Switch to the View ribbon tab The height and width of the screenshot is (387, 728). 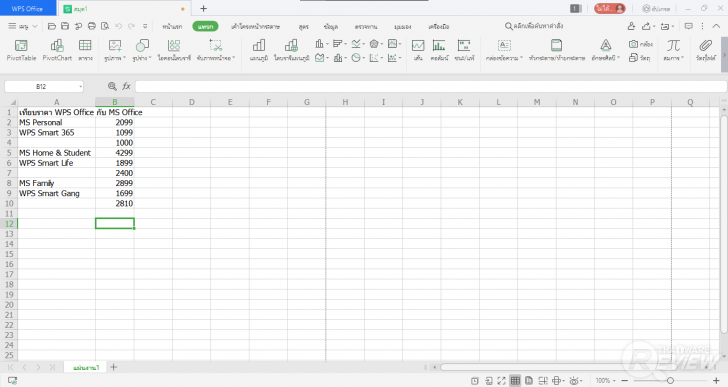click(403, 26)
